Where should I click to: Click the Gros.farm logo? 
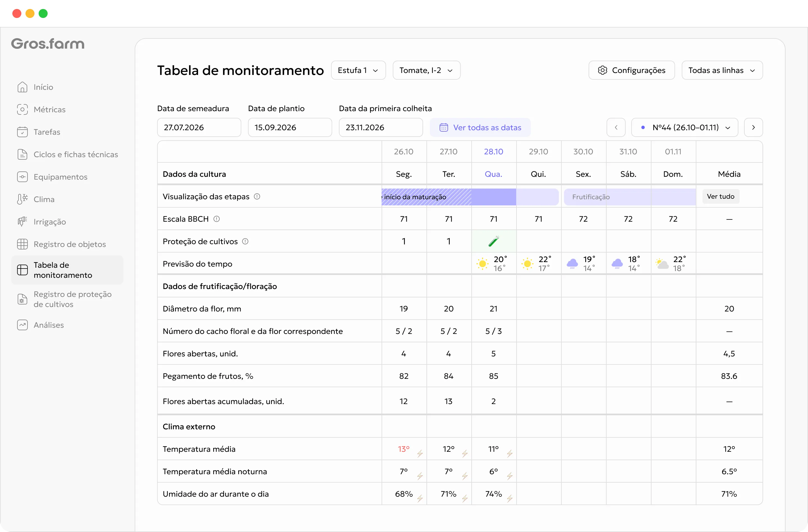point(48,44)
